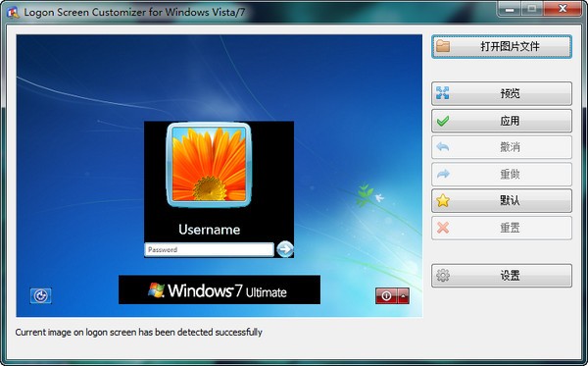
Task: Expand the shutdown options arrow beside power button
Action: [403, 295]
